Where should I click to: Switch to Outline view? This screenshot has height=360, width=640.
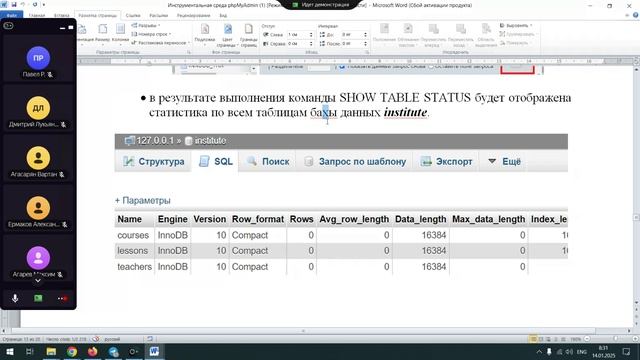point(556,339)
